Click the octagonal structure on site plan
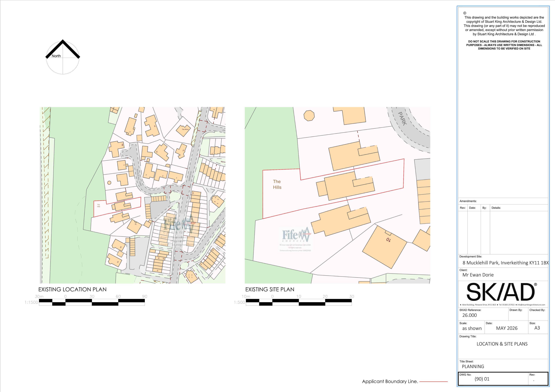Image resolution: width=555 pixels, height=392 pixels. pyautogui.click(x=309, y=115)
